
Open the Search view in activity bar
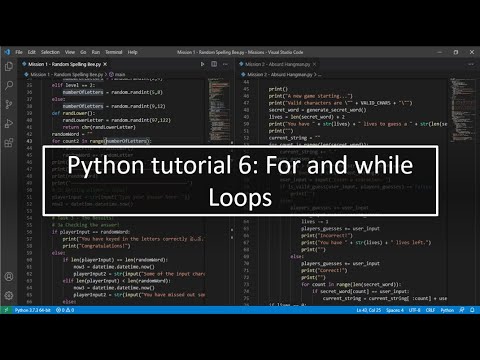[x=9, y=85]
